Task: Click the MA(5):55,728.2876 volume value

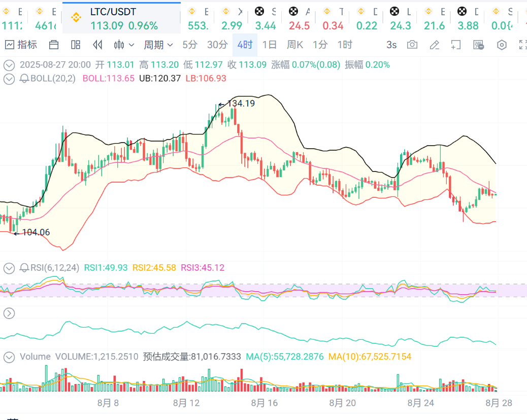Action: (285, 357)
